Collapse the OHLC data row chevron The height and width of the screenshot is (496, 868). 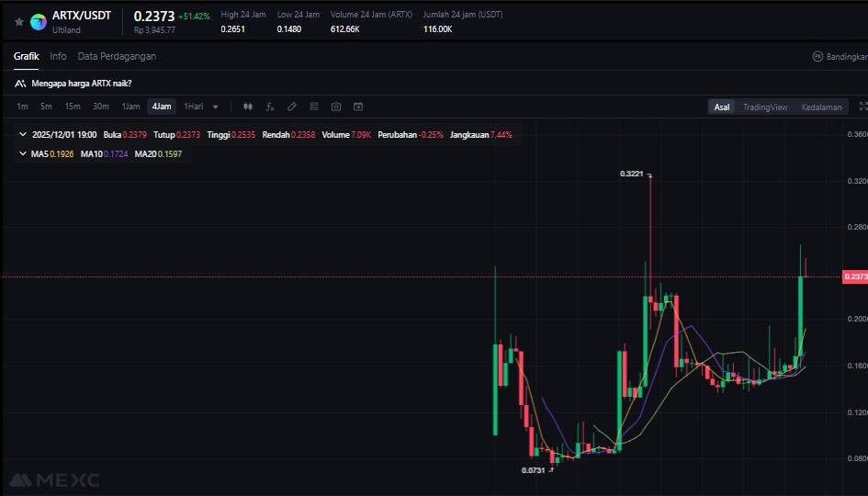click(23, 134)
